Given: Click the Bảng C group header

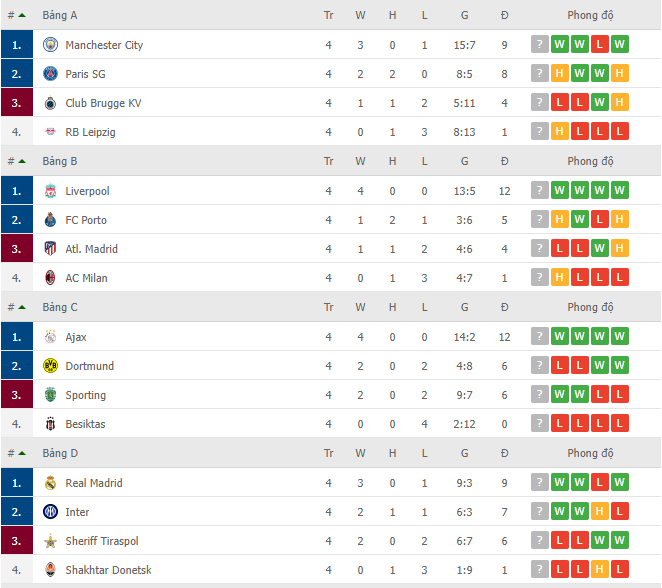Looking at the screenshot, I should [60, 307].
